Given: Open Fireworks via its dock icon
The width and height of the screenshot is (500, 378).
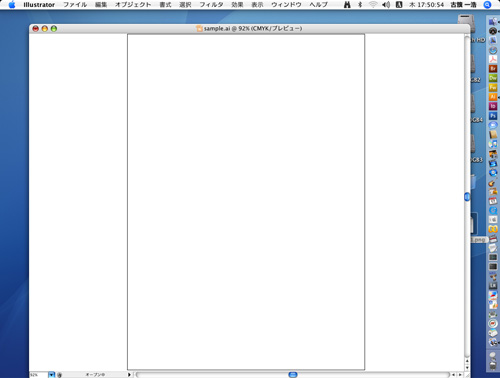Looking at the screenshot, I should coord(493,87).
